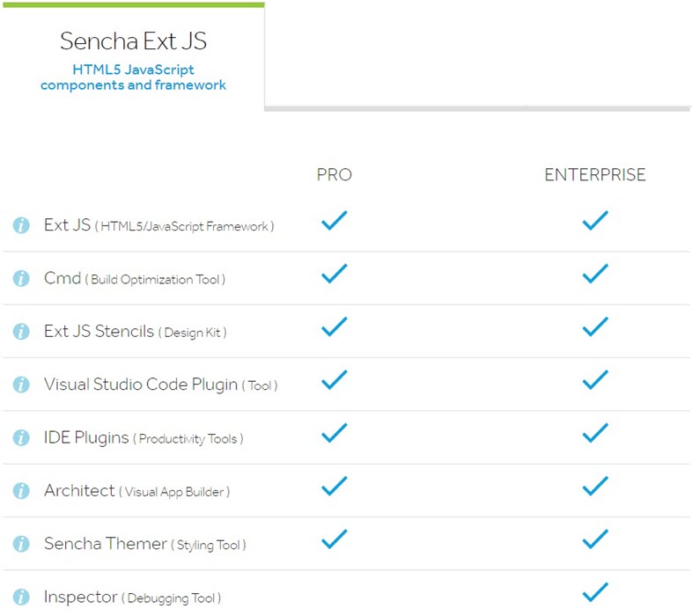Click info icon beside IDE Plugins
Image resolution: width=692 pixels, height=616 pixels.
click(x=21, y=437)
